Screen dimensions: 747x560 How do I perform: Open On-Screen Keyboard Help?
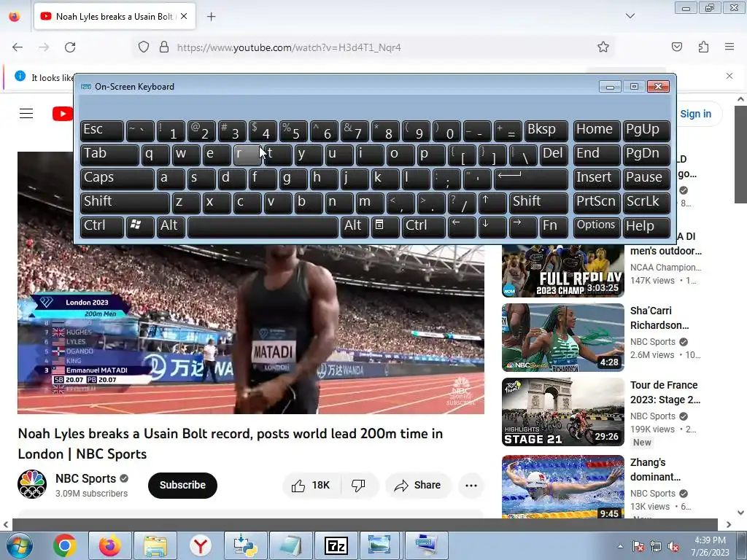coord(646,227)
